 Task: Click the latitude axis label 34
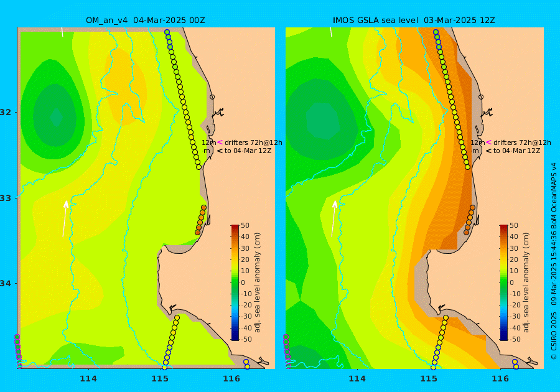point(6,284)
